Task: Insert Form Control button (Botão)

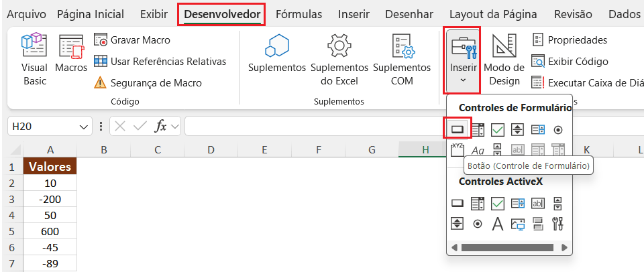Action: (458, 129)
